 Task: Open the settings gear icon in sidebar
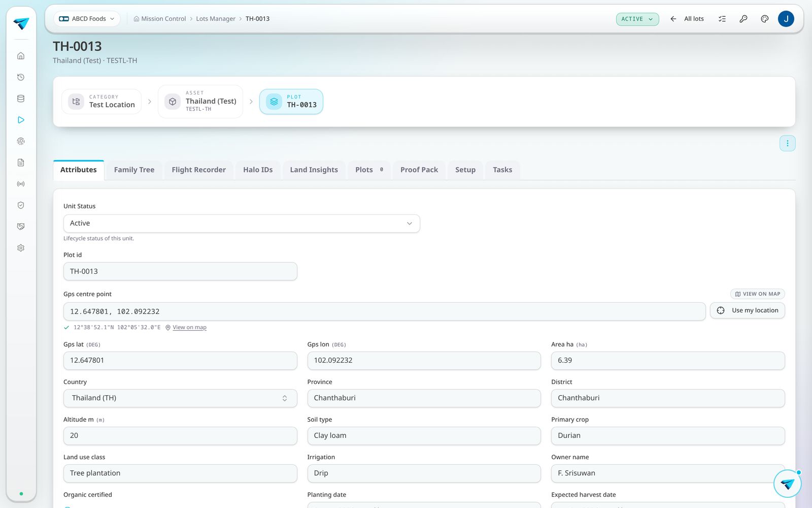[x=21, y=248]
